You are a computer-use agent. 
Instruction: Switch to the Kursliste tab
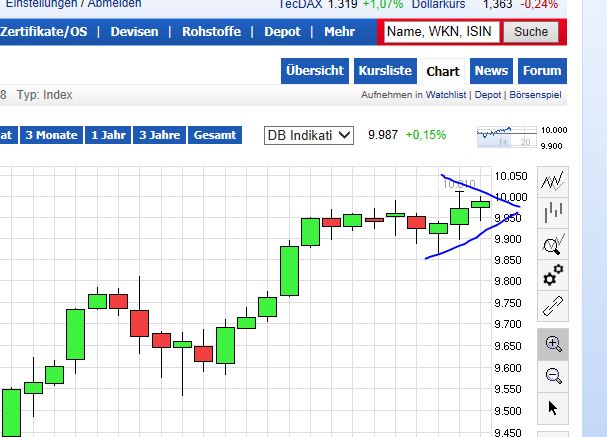(384, 71)
